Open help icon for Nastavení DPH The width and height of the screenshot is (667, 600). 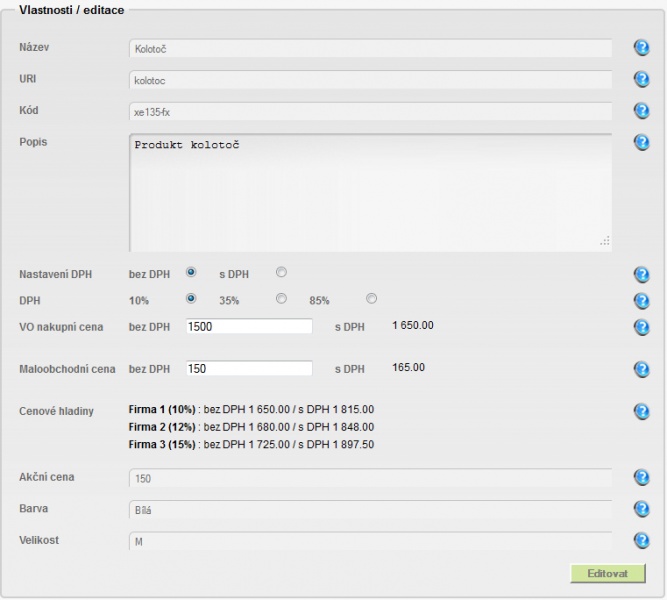[x=641, y=274]
